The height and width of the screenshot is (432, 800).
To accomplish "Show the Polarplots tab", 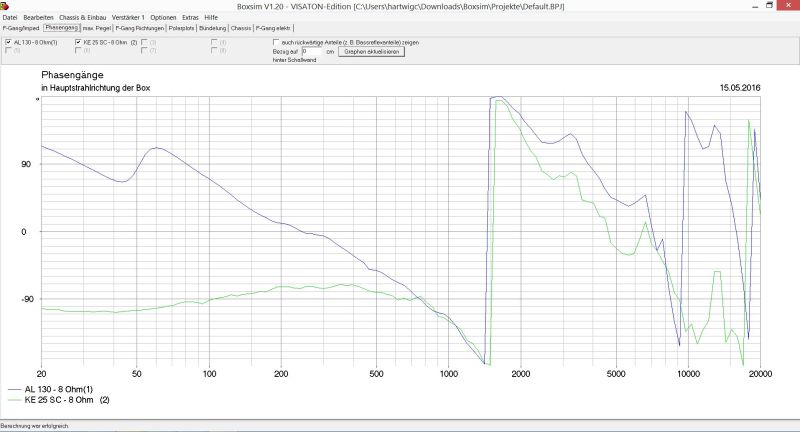I will click(182, 29).
